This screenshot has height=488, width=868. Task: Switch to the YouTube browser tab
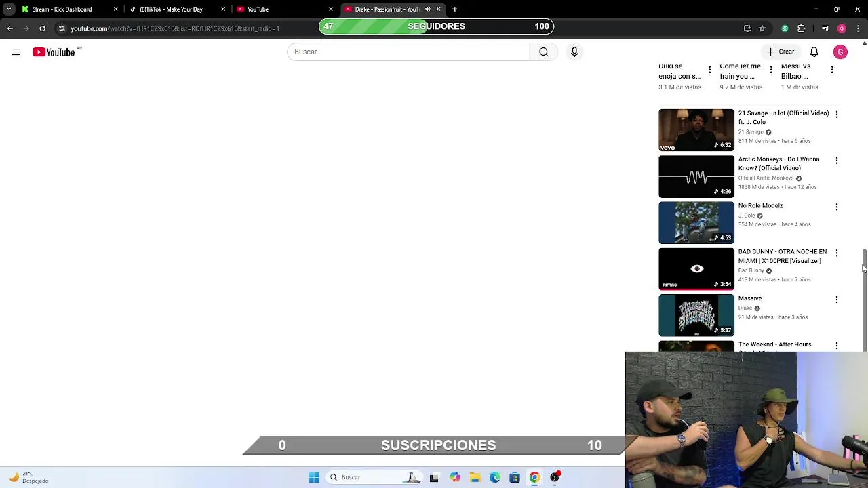[258, 9]
